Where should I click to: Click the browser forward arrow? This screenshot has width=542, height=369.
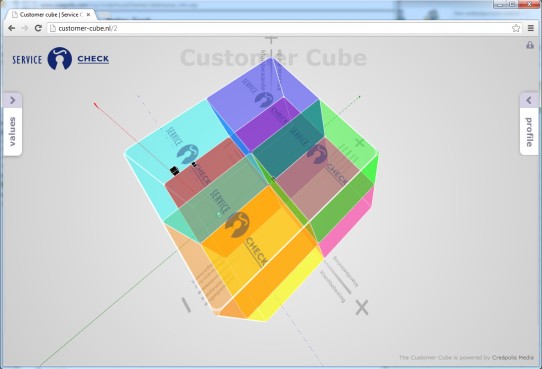point(25,28)
